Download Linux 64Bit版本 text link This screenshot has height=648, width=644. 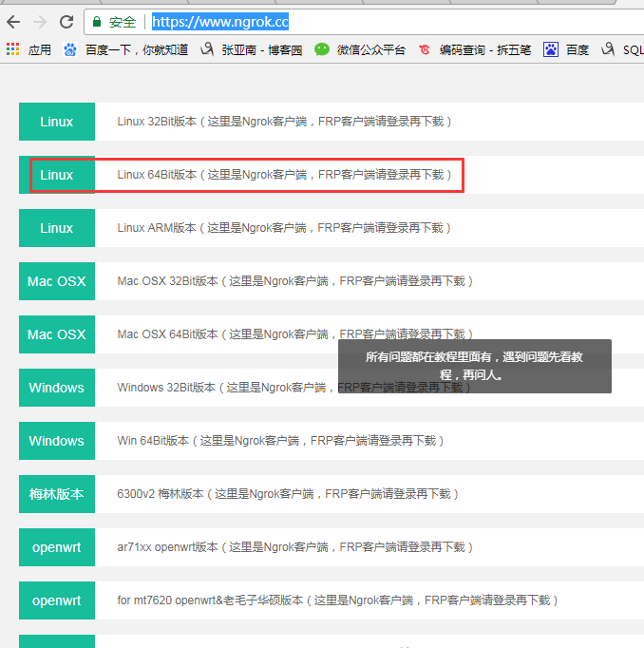coord(284,175)
